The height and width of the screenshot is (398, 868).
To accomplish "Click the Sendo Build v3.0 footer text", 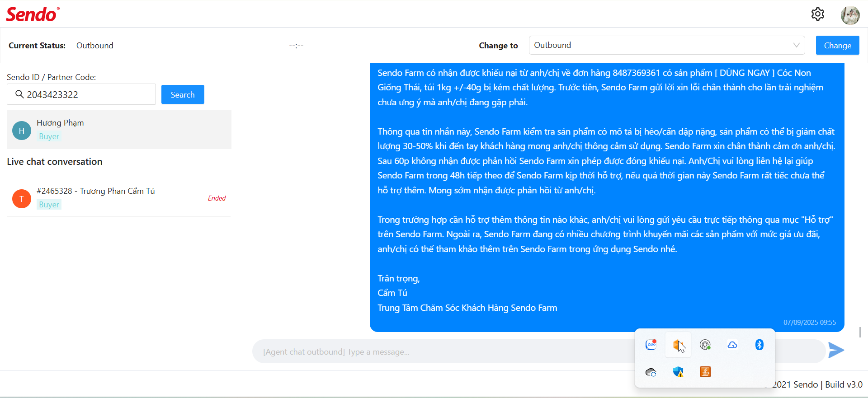I will pyautogui.click(x=817, y=384).
